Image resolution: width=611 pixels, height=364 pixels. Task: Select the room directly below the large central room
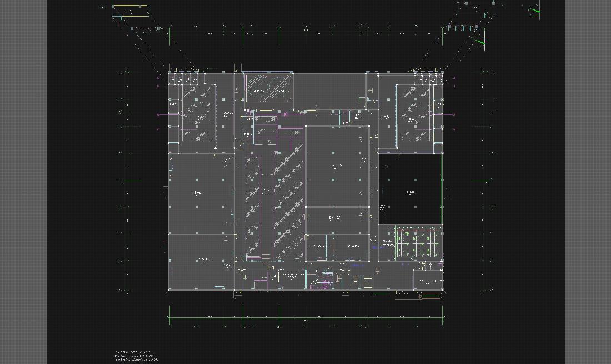coord(337,220)
